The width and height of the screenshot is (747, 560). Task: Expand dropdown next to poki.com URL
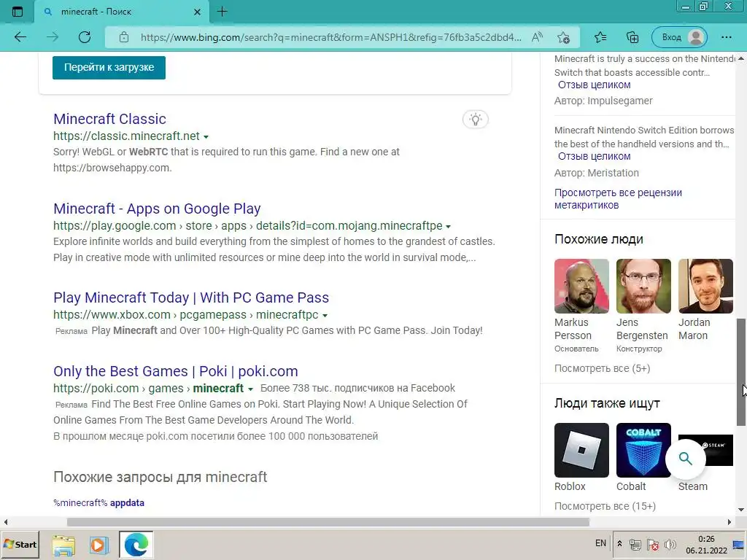point(250,389)
